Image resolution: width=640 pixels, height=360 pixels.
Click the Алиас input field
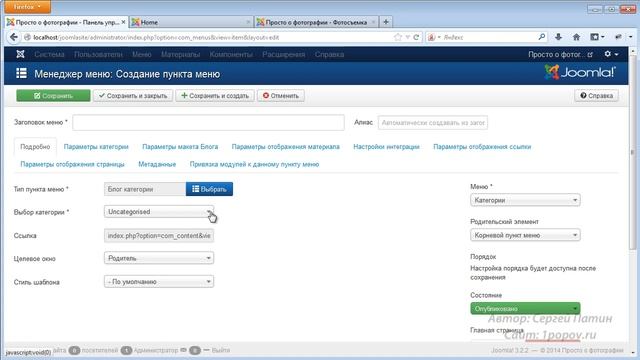pos(433,122)
